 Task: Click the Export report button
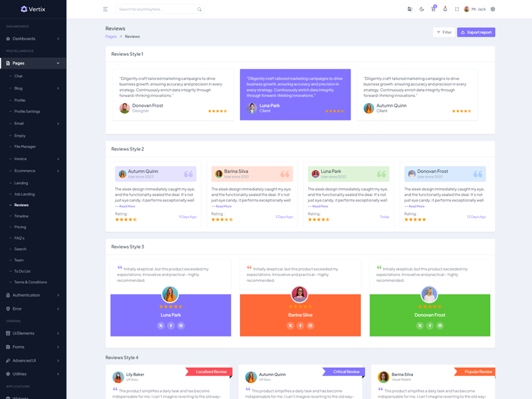click(476, 32)
